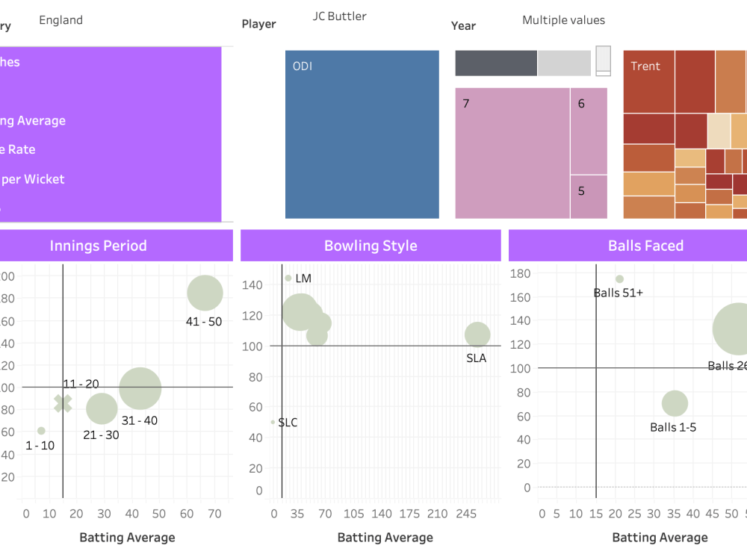Select the 41 - 50 bubble in Innings Period
Image resolution: width=747 pixels, height=560 pixels.
point(205,293)
